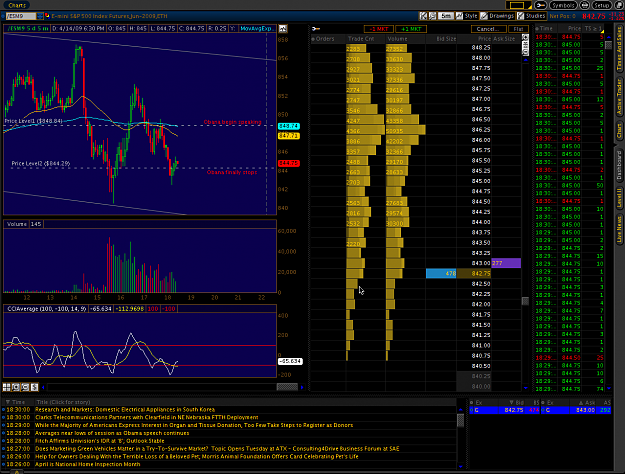Sort by Trade Cnt column header
This screenshot has width=625, height=474.
365,39
